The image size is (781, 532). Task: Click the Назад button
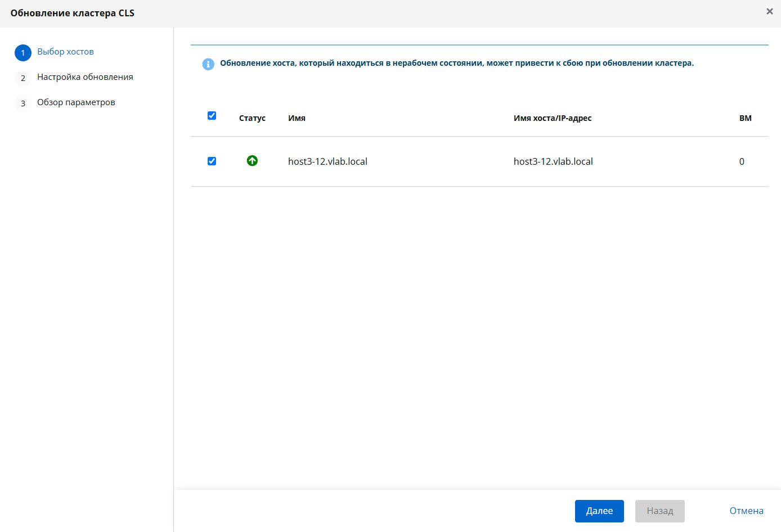(660, 511)
